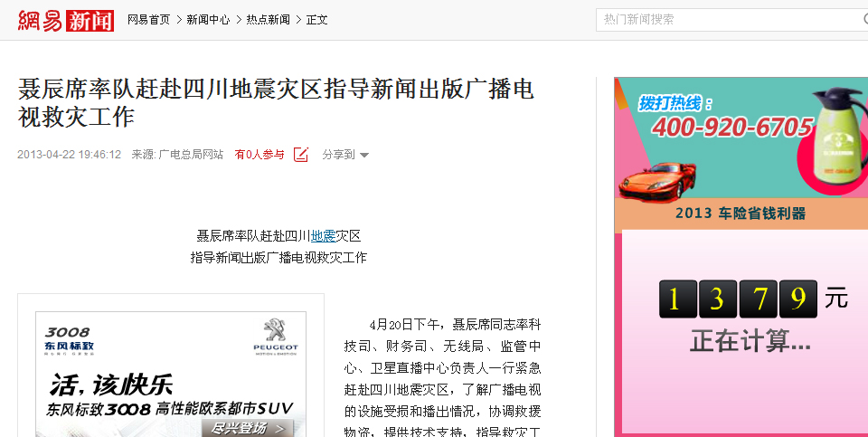Click the 網易 logo
Image resolution: width=868 pixels, height=437 pixels.
click(x=41, y=20)
